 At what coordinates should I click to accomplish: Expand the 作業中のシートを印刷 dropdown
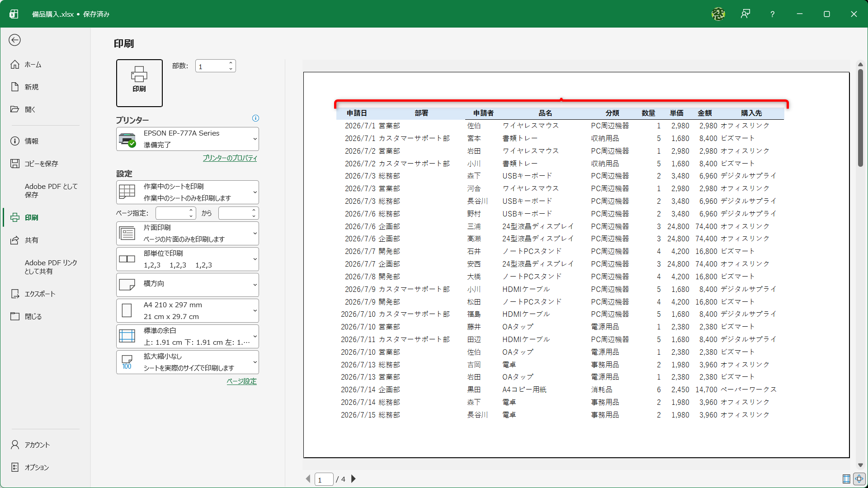tap(188, 192)
